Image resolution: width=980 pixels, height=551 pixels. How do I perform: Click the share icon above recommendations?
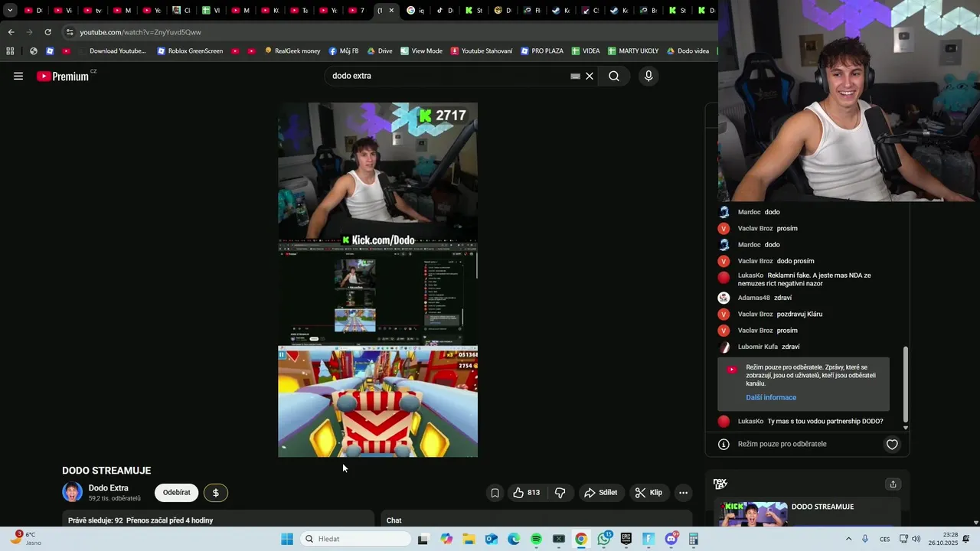[x=893, y=484]
